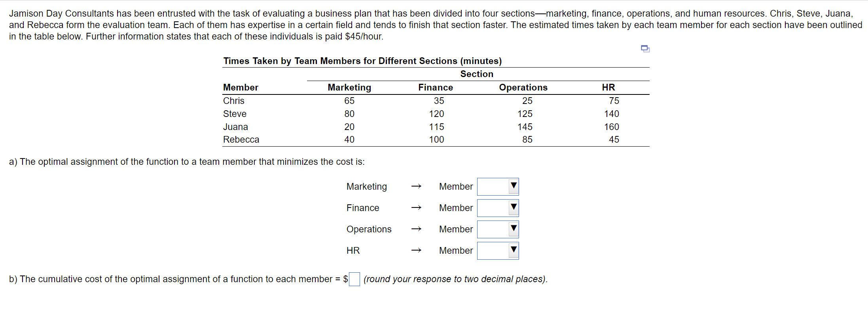868x313 pixels.
Task: Open the data table pop-out icon
Action: tap(645, 49)
